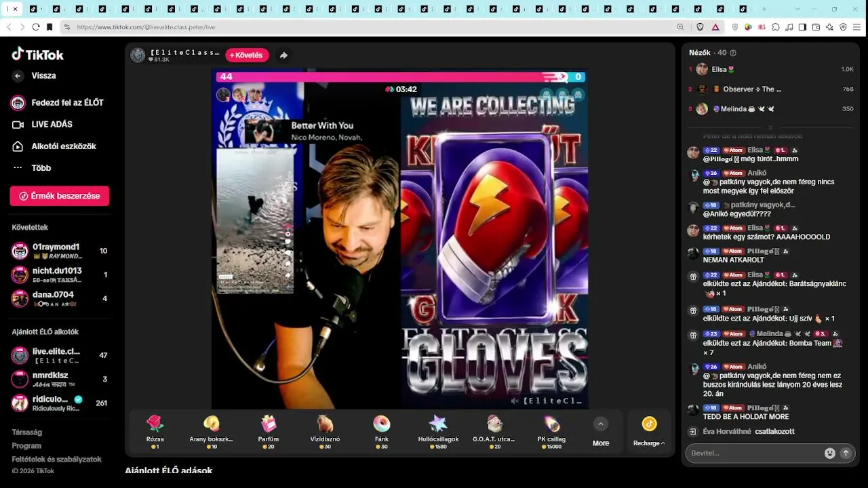Click the site settings icon in address bar
Screen dimensions: 868x488
click(66, 27)
